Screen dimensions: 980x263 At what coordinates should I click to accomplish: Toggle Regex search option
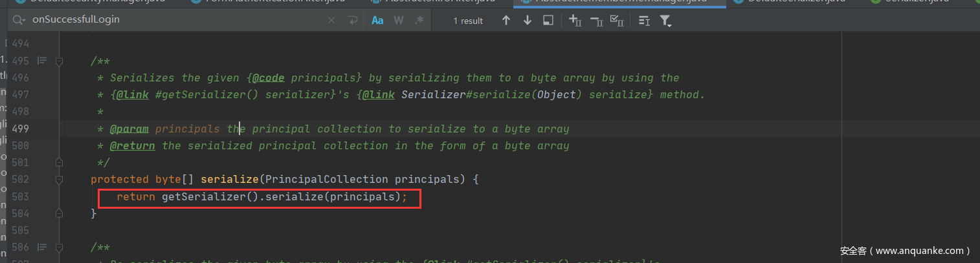[419, 21]
